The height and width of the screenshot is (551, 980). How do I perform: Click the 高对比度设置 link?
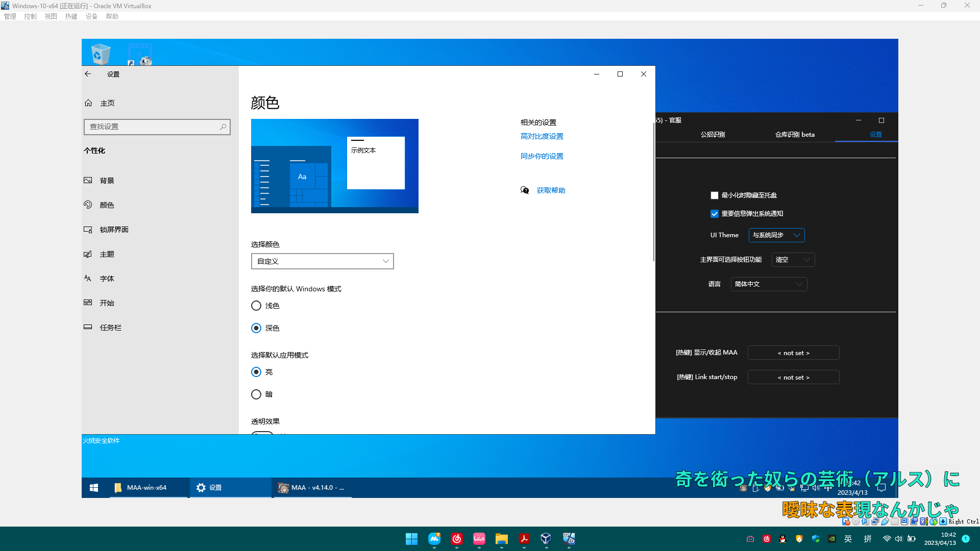click(542, 136)
